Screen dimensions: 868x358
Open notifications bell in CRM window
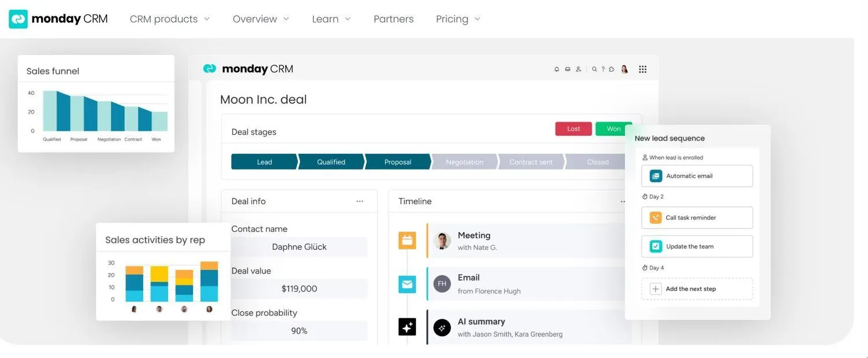point(557,69)
